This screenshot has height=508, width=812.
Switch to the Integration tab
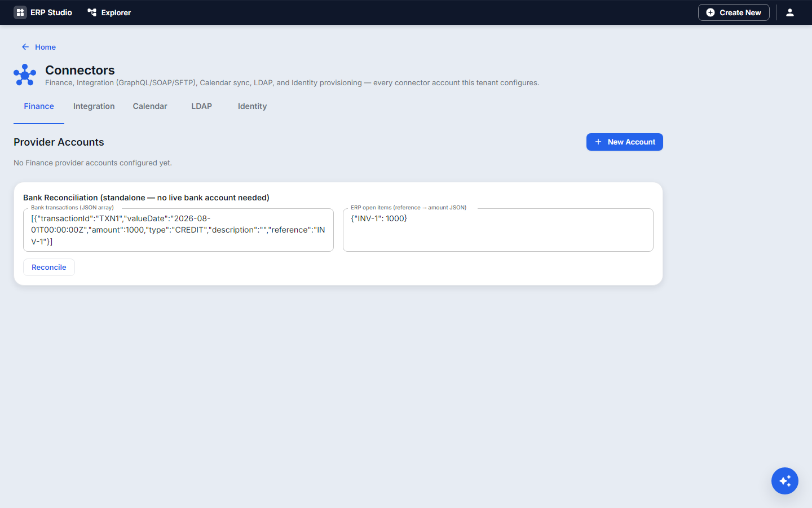(94, 106)
